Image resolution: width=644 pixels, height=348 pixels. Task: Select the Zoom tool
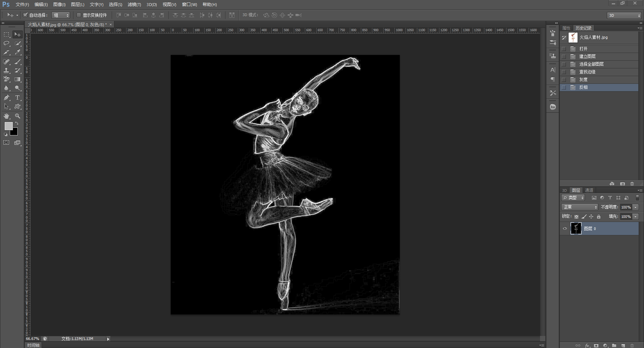[17, 116]
